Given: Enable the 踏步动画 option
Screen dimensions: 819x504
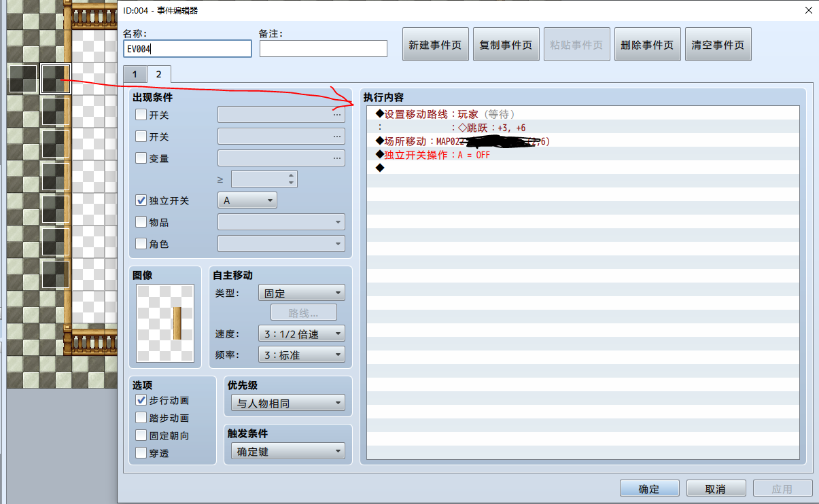Looking at the screenshot, I should click(x=141, y=418).
